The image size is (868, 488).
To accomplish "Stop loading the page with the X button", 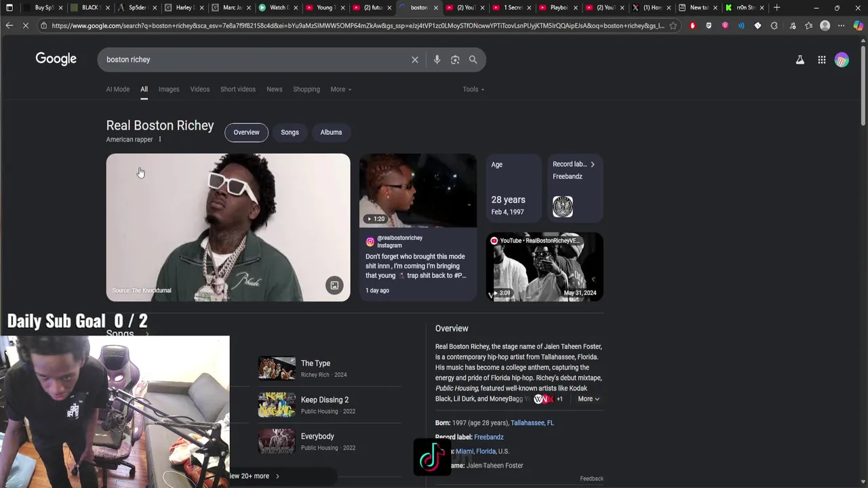I will [26, 26].
